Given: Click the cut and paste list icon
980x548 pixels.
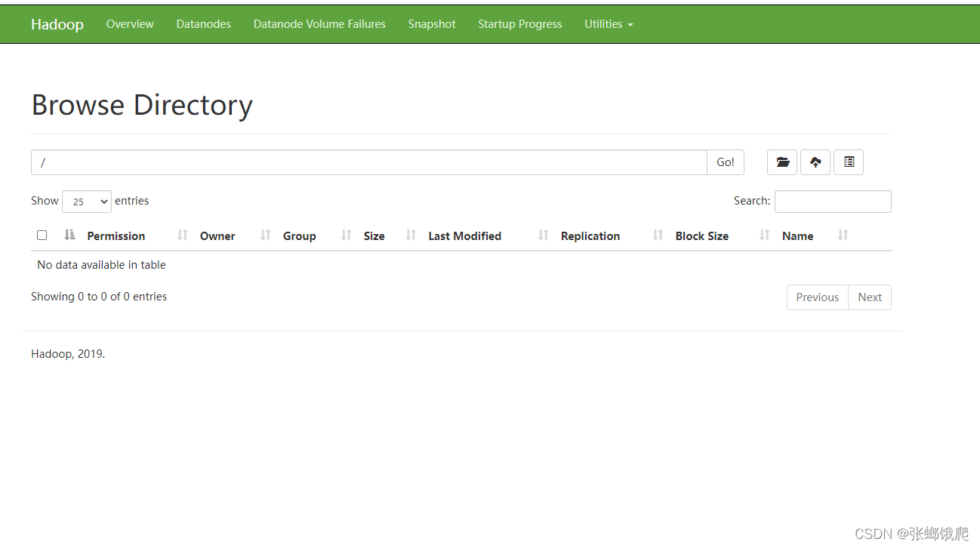Looking at the screenshot, I should click(x=849, y=162).
